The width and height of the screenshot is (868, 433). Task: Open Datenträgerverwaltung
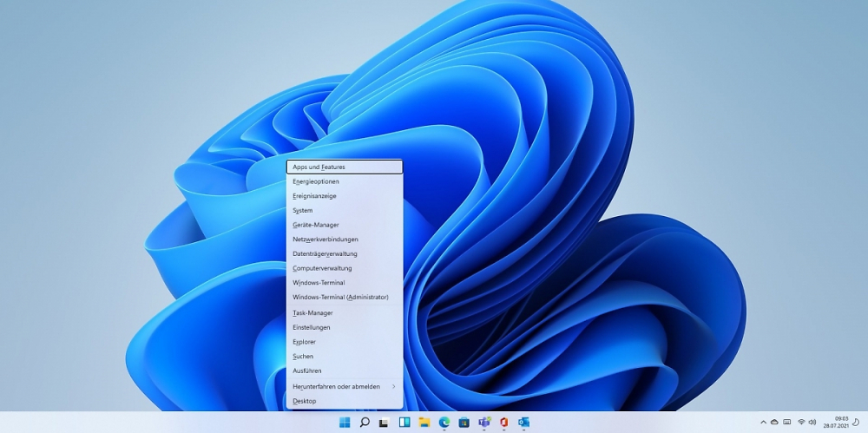pos(345,253)
